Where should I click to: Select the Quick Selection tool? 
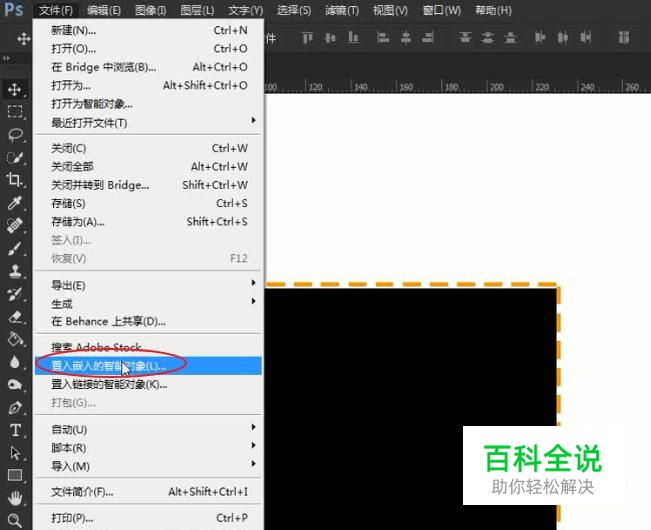click(x=15, y=157)
